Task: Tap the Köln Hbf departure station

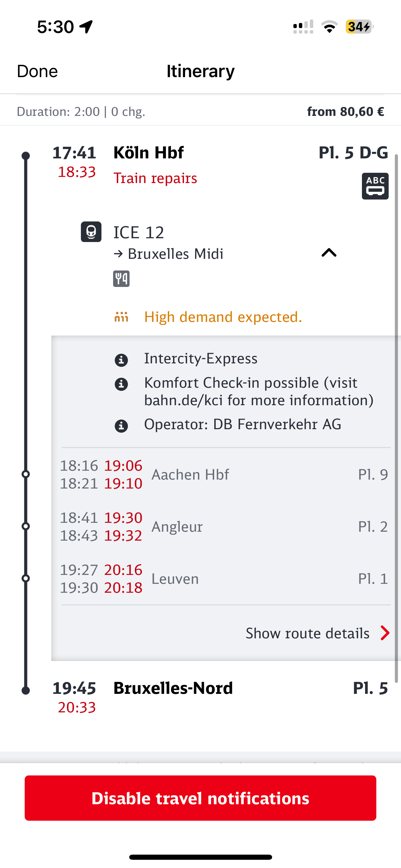Action: 148,153
